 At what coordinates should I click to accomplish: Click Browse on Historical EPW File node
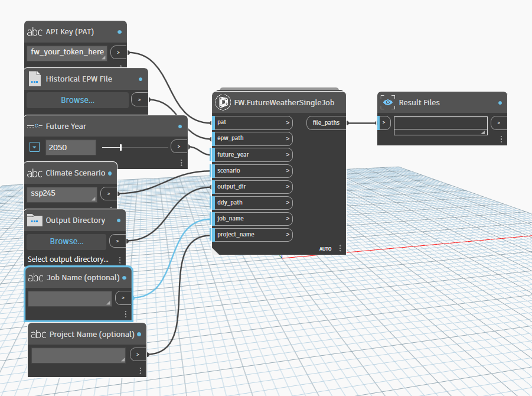77,100
